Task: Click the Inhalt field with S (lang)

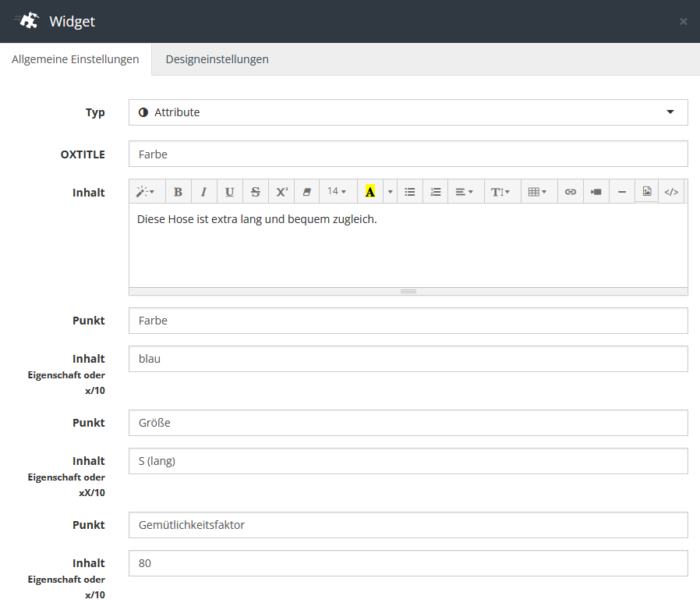Action: pyautogui.click(x=408, y=461)
